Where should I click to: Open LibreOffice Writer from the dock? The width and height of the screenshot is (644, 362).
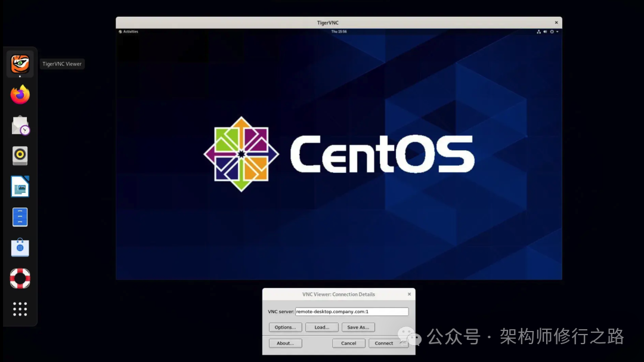coord(20,186)
